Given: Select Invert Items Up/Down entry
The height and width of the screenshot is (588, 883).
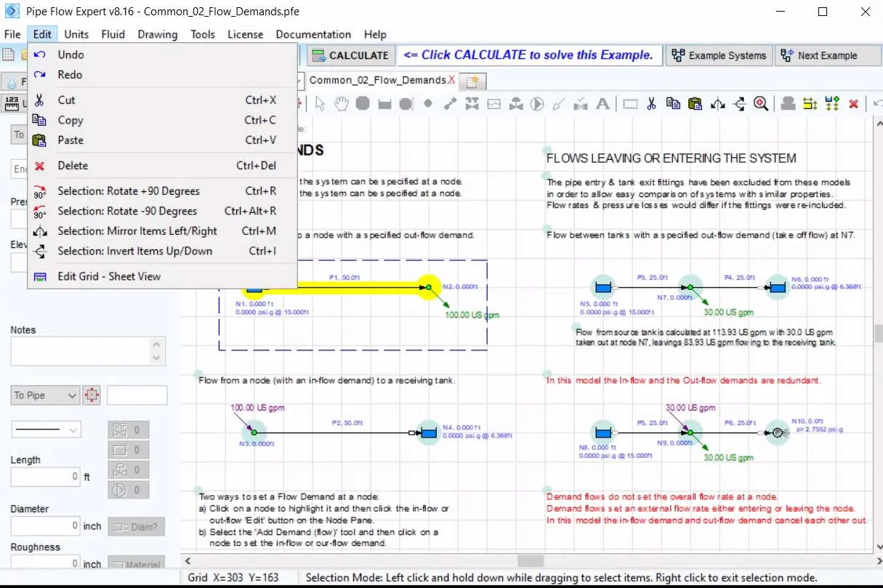Looking at the screenshot, I should point(161,251).
